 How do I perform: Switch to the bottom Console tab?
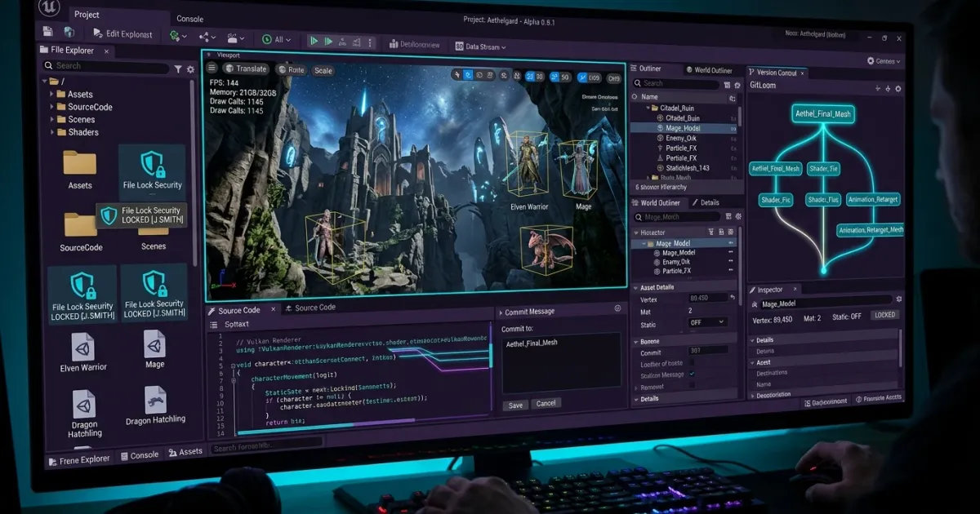pyautogui.click(x=140, y=455)
